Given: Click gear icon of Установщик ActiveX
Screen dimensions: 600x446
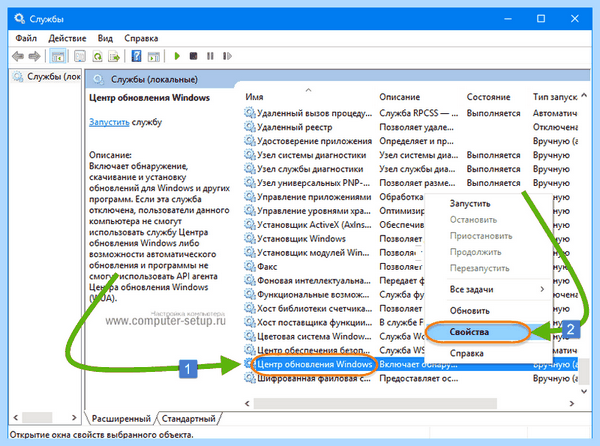Looking at the screenshot, I should pos(249,225).
